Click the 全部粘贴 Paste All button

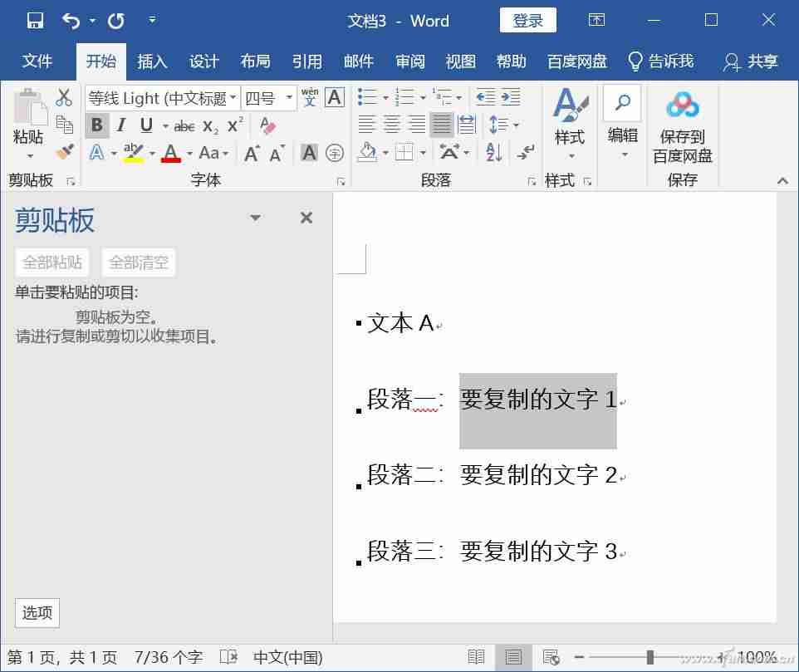tap(52, 262)
